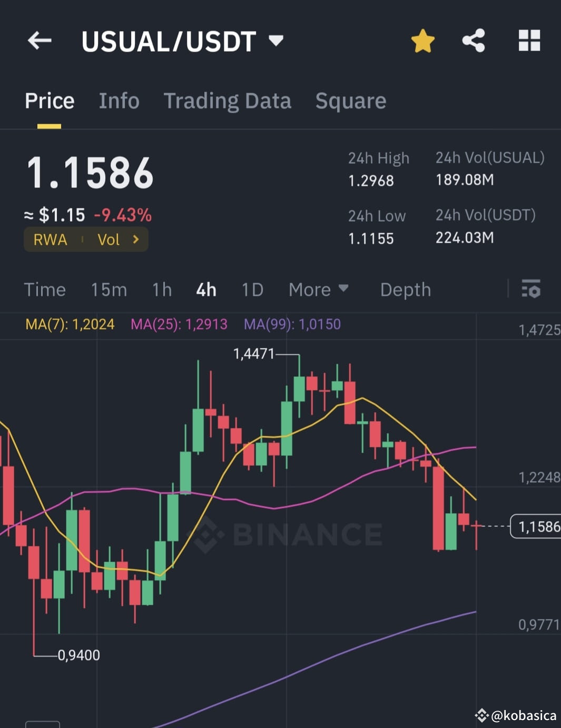Tap the back arrow icon

[40, 41]
